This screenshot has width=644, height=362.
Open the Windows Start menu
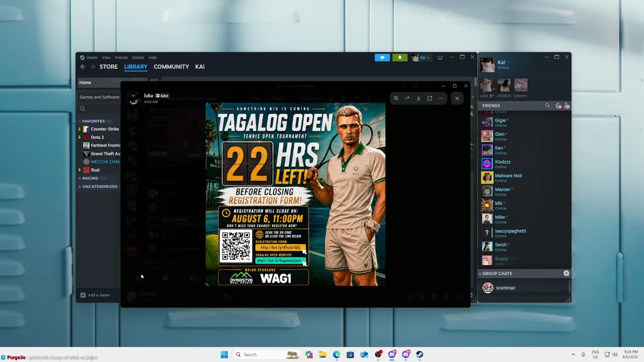click(224, 354)
